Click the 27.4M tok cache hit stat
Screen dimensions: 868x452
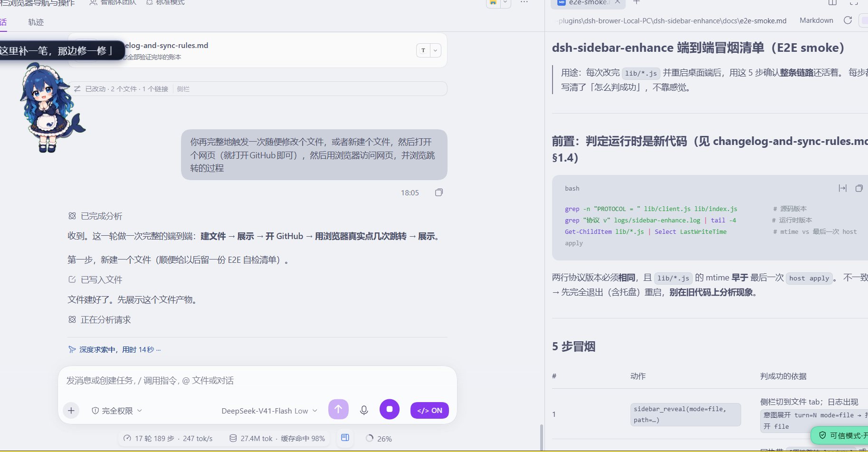[x=277, y=438]
